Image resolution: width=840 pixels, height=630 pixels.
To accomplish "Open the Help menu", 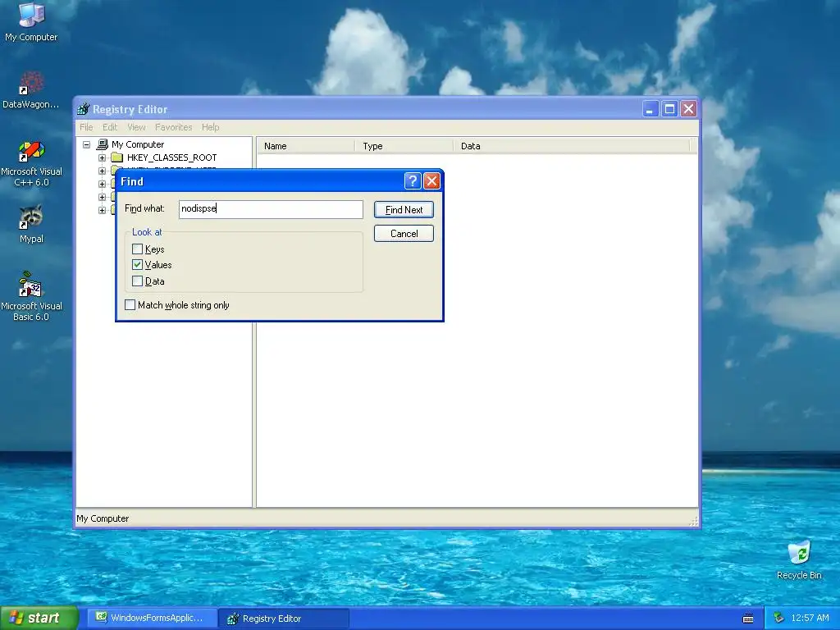I will pyautogui.click(x=211, y=127).
